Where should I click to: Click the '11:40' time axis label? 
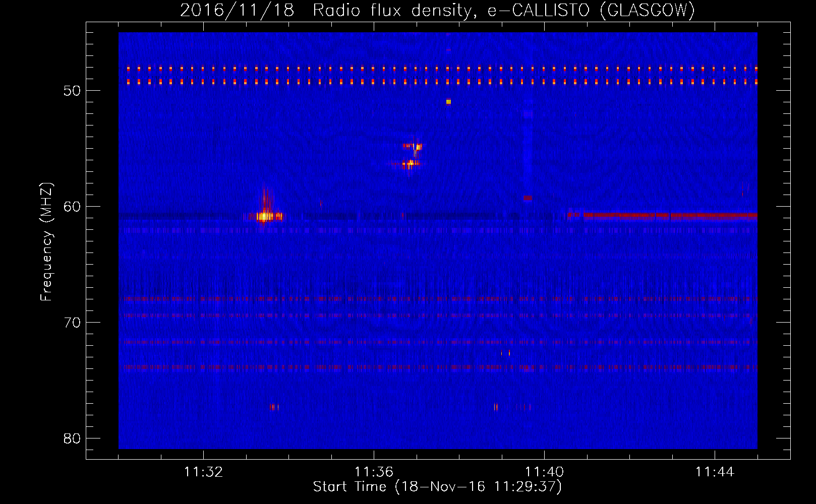[544, 472]
